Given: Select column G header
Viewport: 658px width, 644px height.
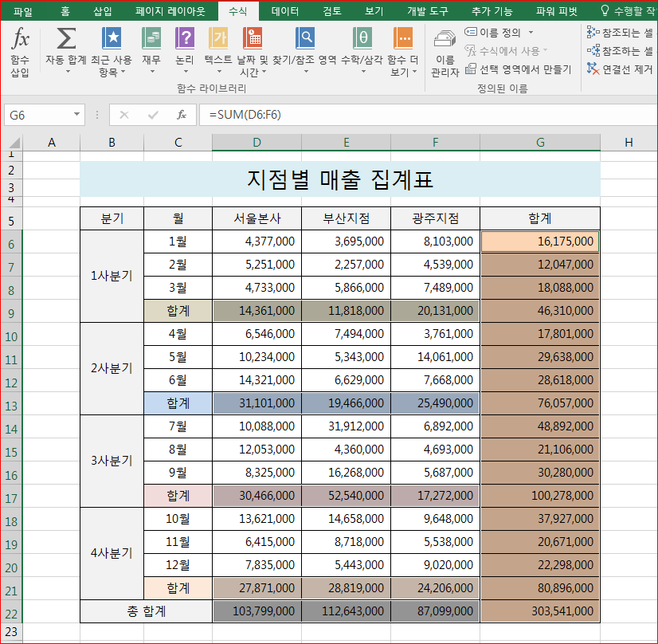Looking at the screenshot, I should point(540,143).
